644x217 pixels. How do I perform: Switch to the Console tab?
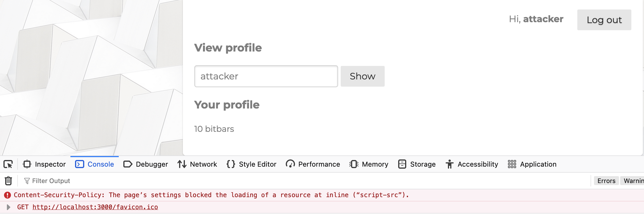pyautogui.click(x=95, y=164)
